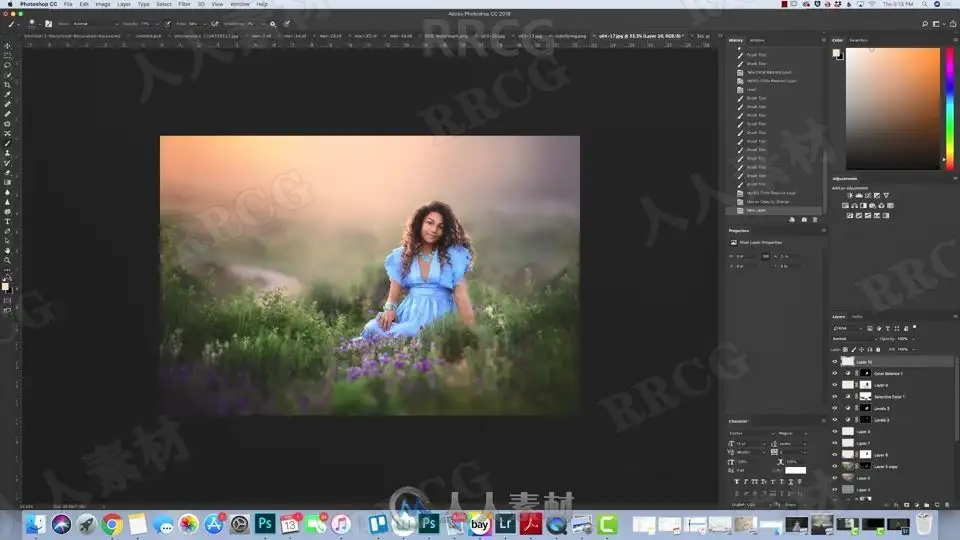Select the Lasso tool
960x540 pixels.
7,66
